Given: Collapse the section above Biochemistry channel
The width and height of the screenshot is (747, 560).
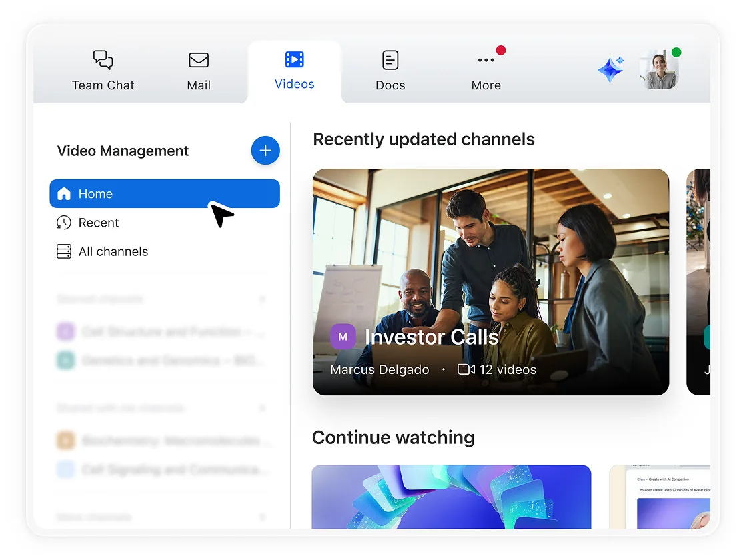Looking at the screenshot, I should coord(262,408).
